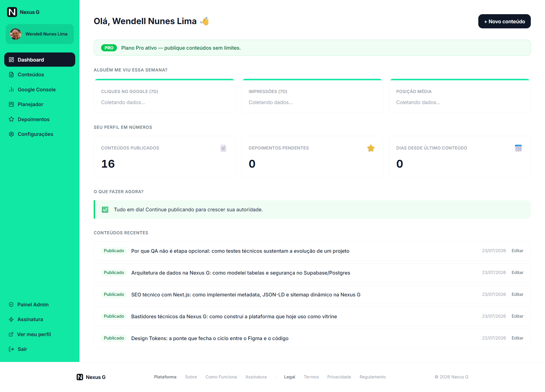545x392 pixels.
Task: Click Sair to log out
Action: pos(40,349)
